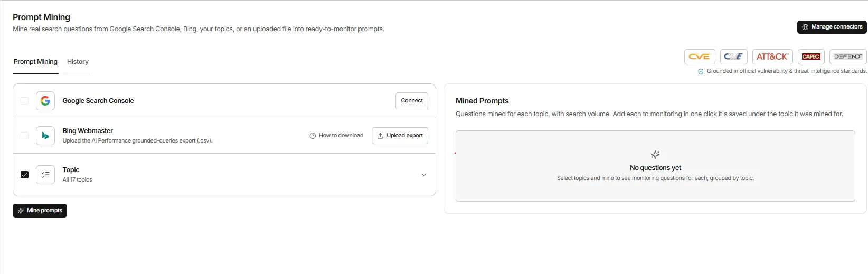Click the D3FEND badge
868x274 pixels.
(848, 56)
